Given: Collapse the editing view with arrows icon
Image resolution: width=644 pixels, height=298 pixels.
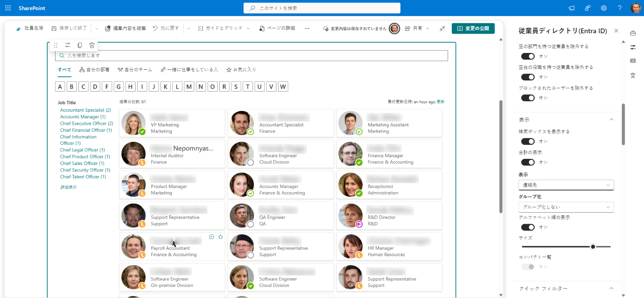Looking at the screenshot, I should pyautogui.click(x=442, y=28).
